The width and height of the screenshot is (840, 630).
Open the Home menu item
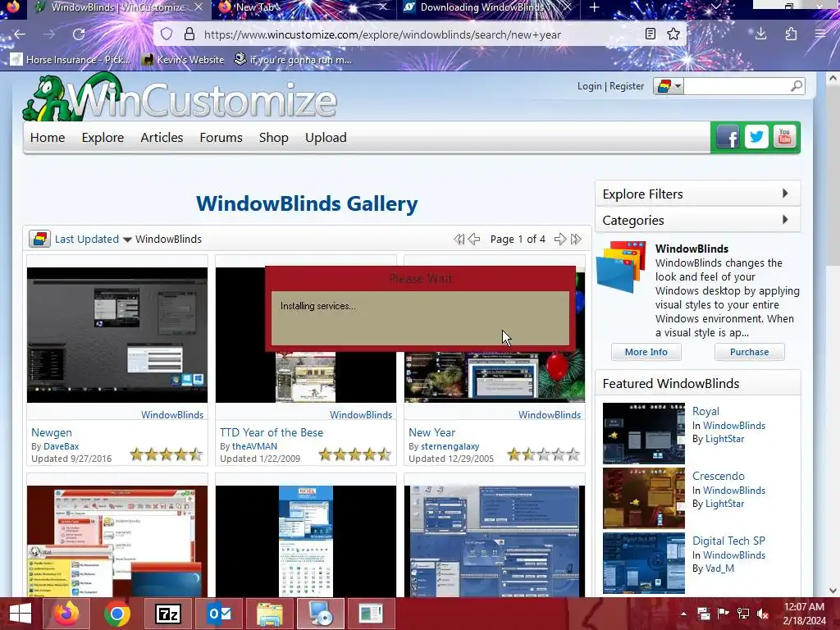(x=48, y=137)
